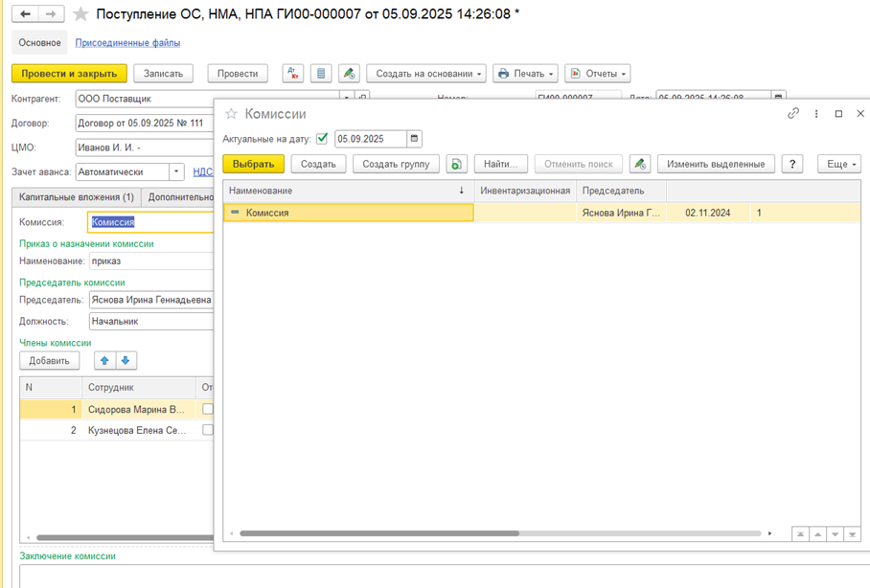Open the Зачет аванса dropdown arrow

click(x=176, y=172)
